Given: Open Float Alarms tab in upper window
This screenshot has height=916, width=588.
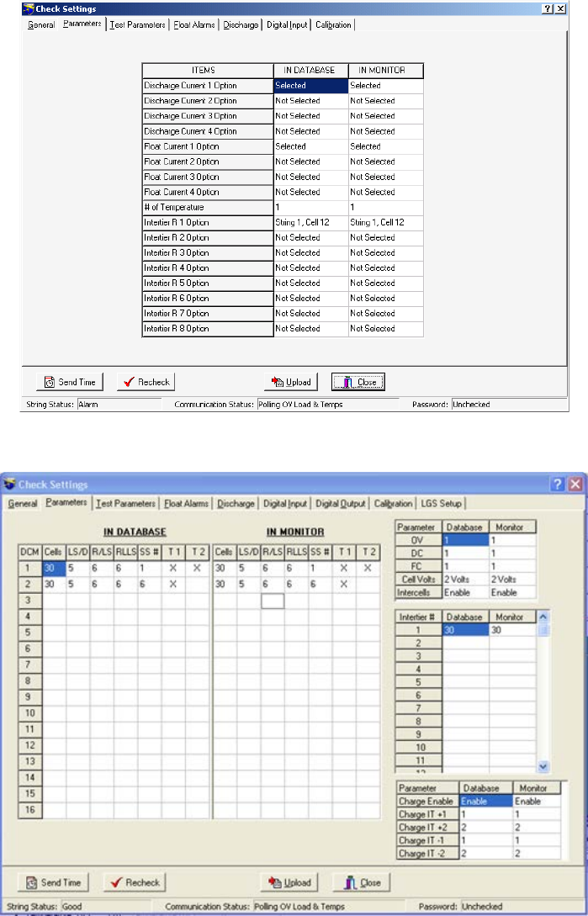Looking at the screenshot, I should coord(194,25).
